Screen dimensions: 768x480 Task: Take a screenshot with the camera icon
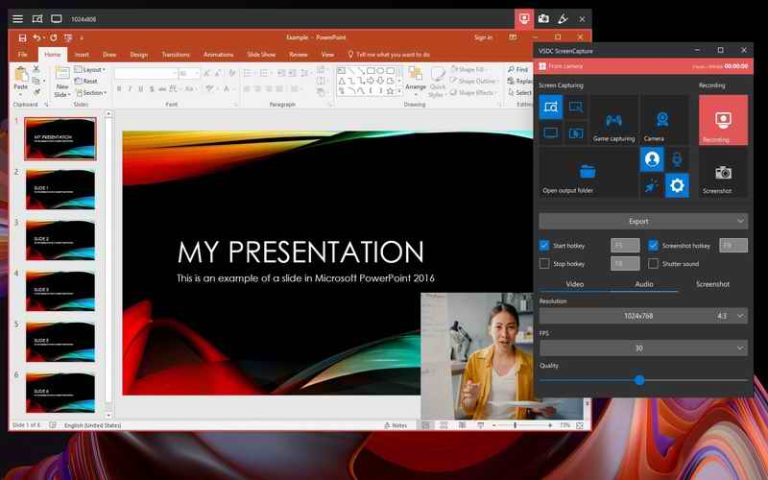(722, 174)
